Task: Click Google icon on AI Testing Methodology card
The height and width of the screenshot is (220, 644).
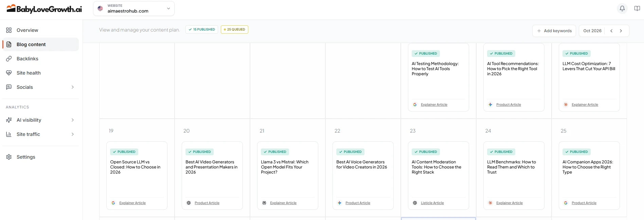Action: pyautogui.click(x=415, y=105)
